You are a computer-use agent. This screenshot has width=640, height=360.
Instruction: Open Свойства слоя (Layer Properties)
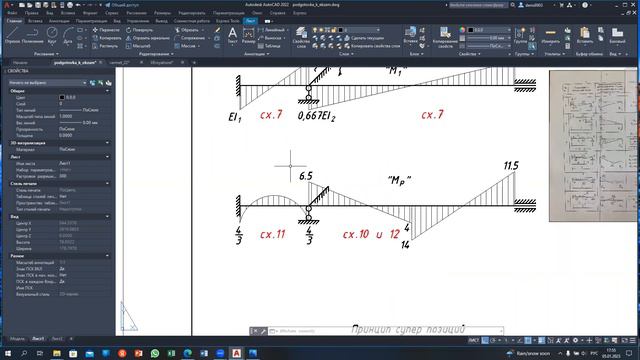[x=301, y=38]
